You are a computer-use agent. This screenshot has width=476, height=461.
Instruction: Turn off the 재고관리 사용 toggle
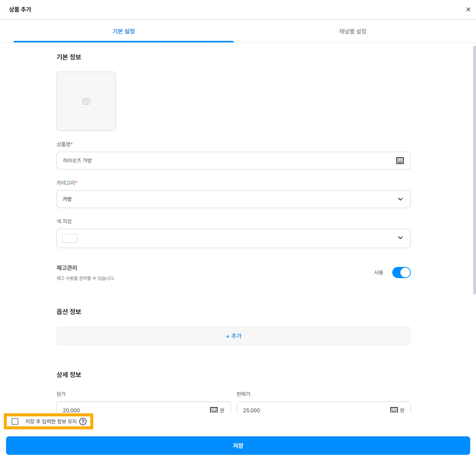click(x=401, y=272)
